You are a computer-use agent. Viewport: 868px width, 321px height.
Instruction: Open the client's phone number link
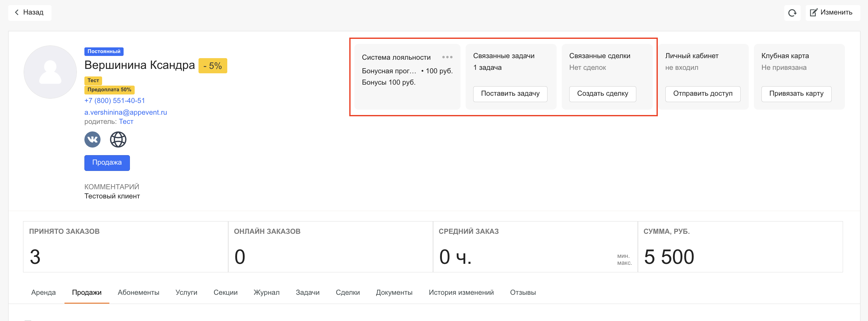coord(114,101)
